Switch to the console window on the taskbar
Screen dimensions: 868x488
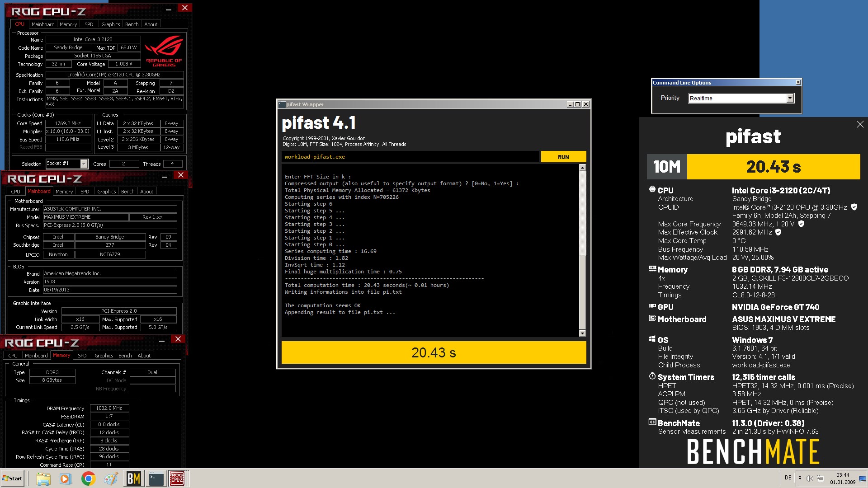coord(156,479)
